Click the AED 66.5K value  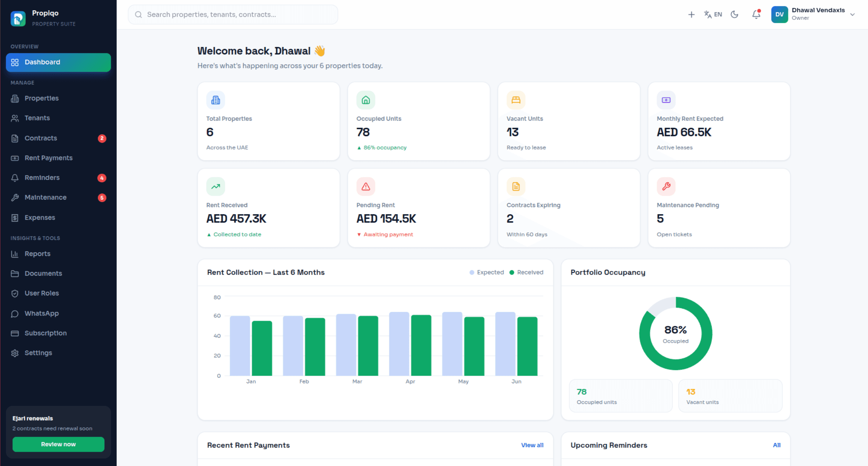point(684,132)
